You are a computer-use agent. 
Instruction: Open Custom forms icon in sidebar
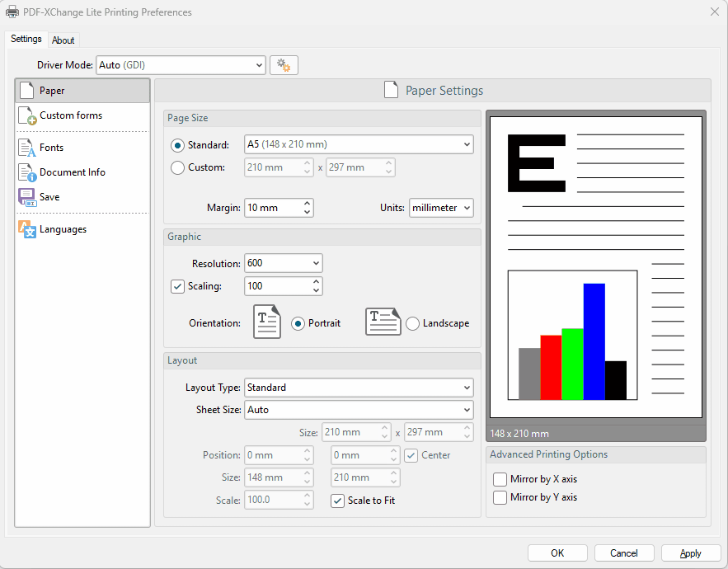[x=26, y=116]
